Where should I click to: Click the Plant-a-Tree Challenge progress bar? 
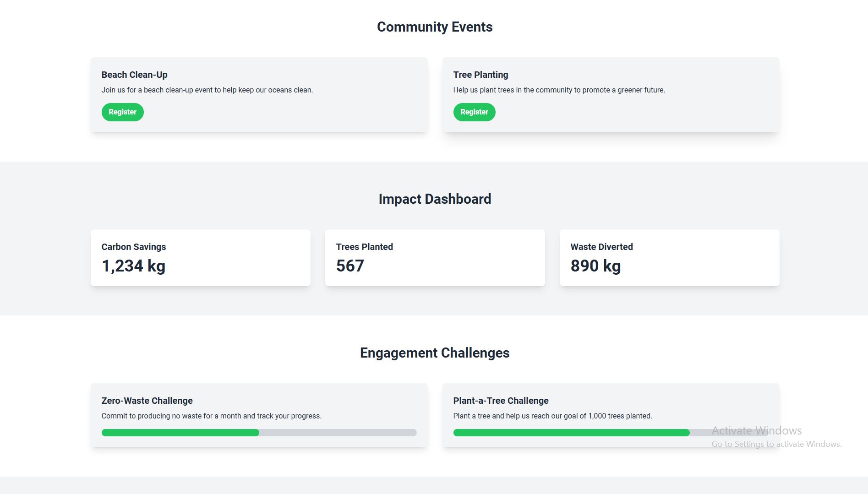610,433
